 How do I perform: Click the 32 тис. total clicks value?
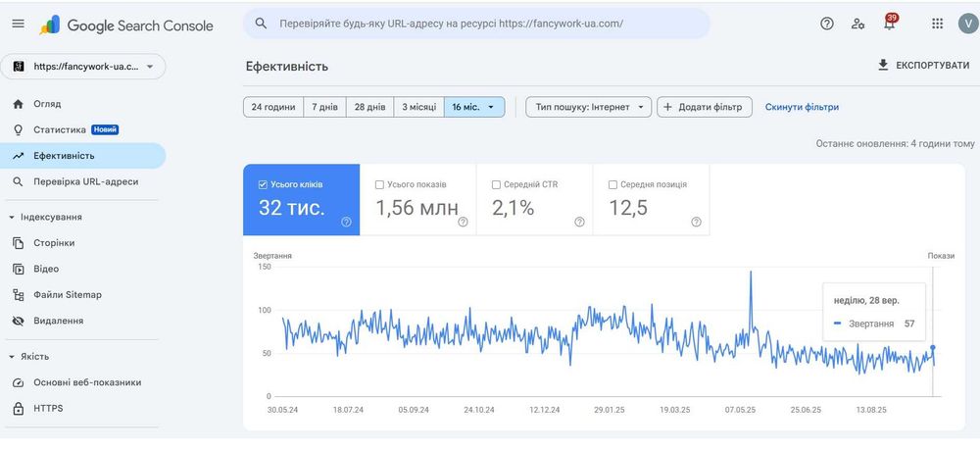[x=292, y=208]
